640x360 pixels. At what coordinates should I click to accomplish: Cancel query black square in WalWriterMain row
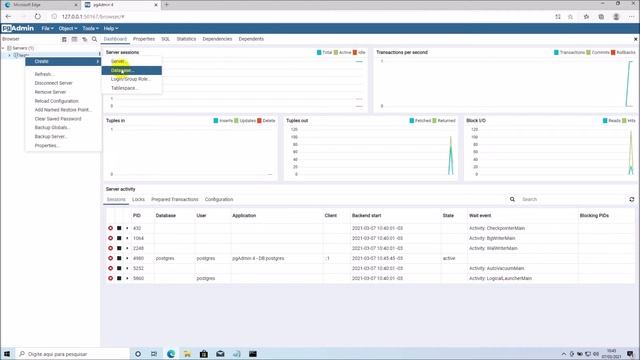point(119,248)
